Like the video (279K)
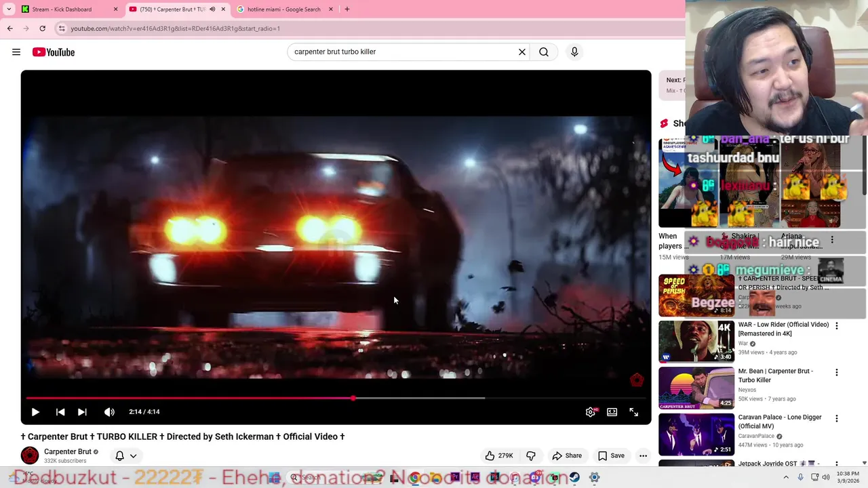The width and height of the screenshot is (868, 488). click(498, 455)
